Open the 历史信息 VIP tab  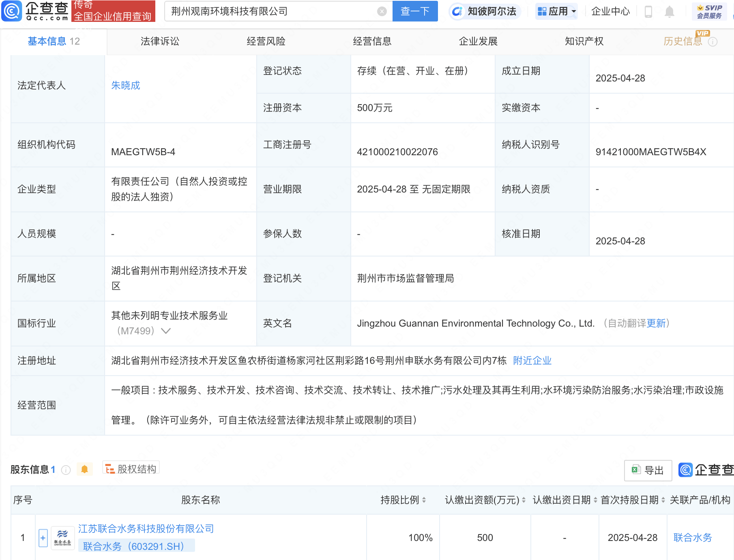(x=683, y=41)
